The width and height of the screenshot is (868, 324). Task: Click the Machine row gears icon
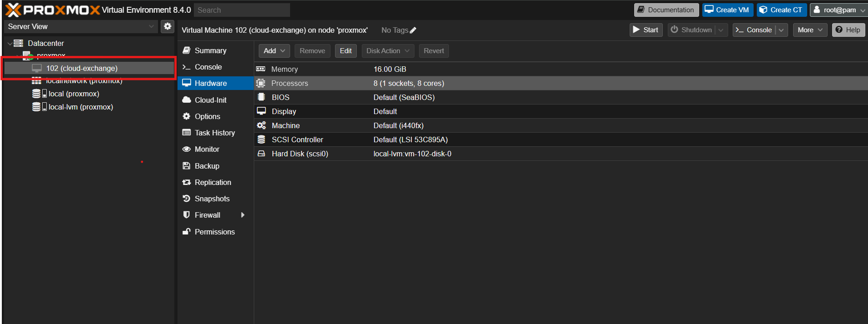(261, 125)
